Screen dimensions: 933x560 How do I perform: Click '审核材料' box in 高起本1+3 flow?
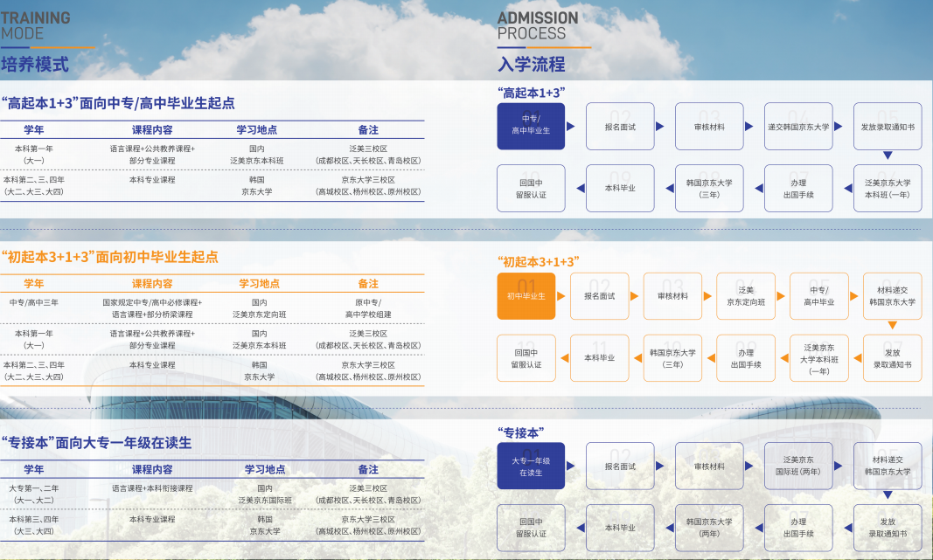pyautogui.click(x=709, y=126)
